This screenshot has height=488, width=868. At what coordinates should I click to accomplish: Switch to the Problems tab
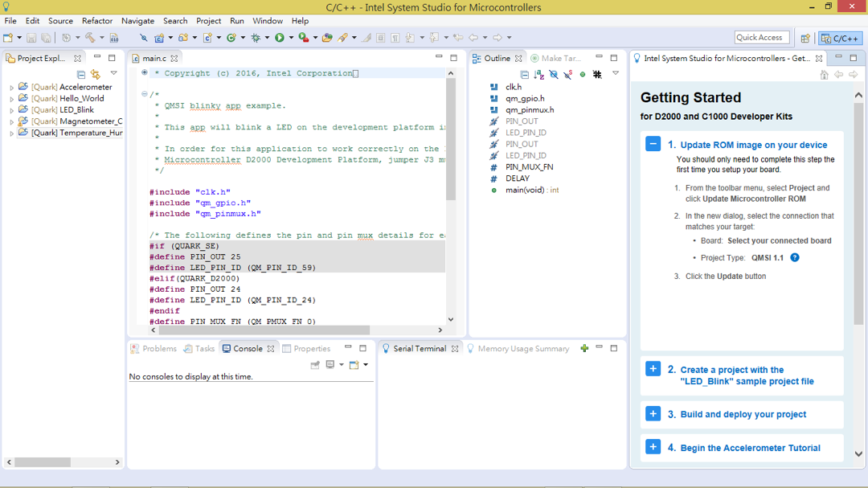tap(154, 348)
